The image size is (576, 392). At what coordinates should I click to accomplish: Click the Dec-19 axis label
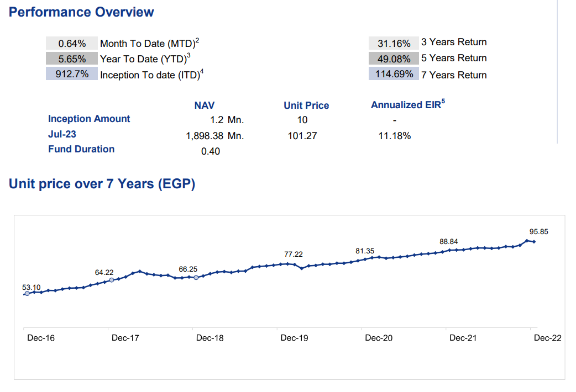(294, 337)
